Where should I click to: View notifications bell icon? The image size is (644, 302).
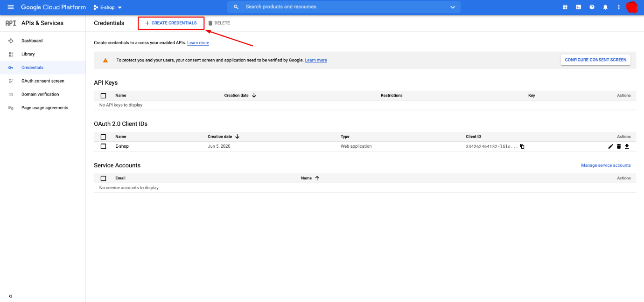coord(605,7)
